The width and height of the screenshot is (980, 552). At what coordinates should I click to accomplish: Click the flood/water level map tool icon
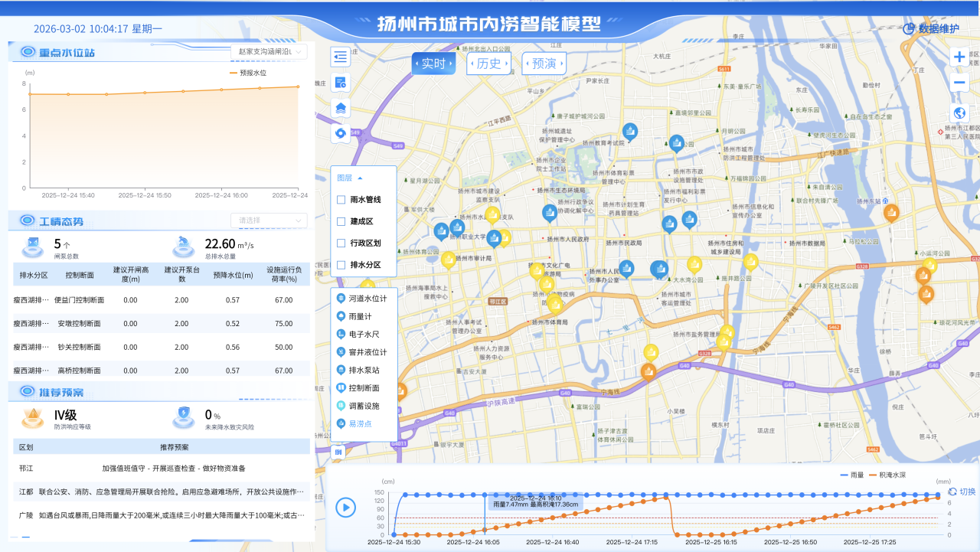[340, 108]
